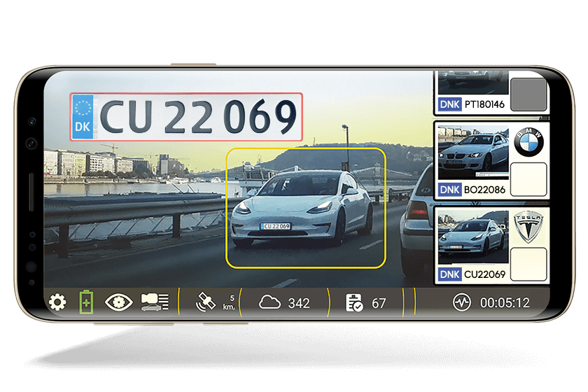Image resolution: width=588 pixels, height=392 pixels.
Task: Open the clipboard checklist icon
Action: [x=354, y=302]
